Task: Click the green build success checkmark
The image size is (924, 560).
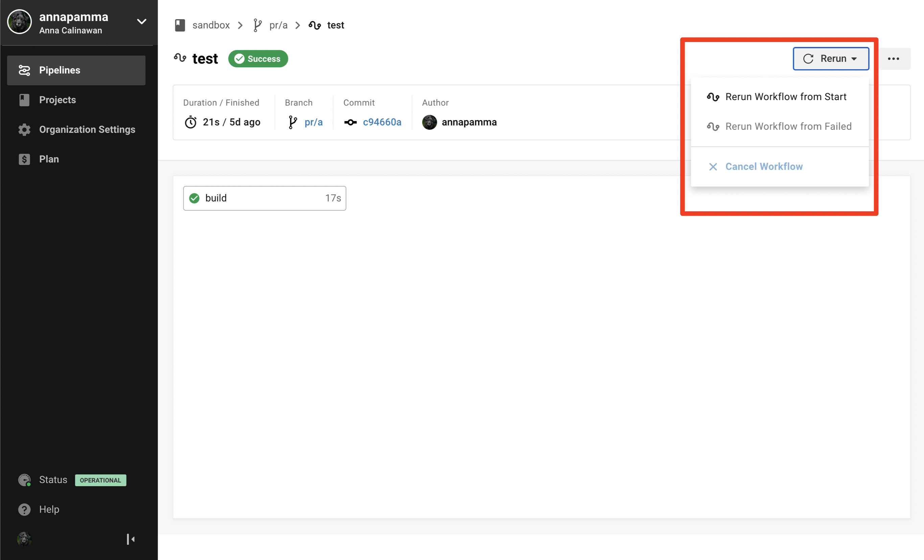Action: pos(194,198)
